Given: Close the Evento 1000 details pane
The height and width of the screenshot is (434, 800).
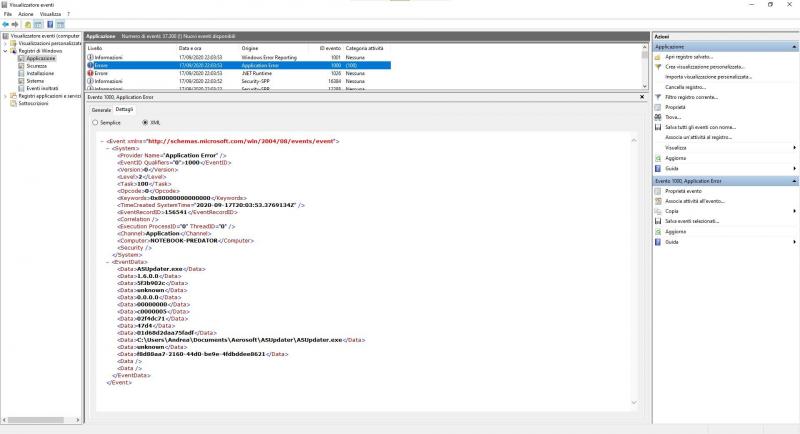Looking at the screenshot, I should [x=642, y=97].
